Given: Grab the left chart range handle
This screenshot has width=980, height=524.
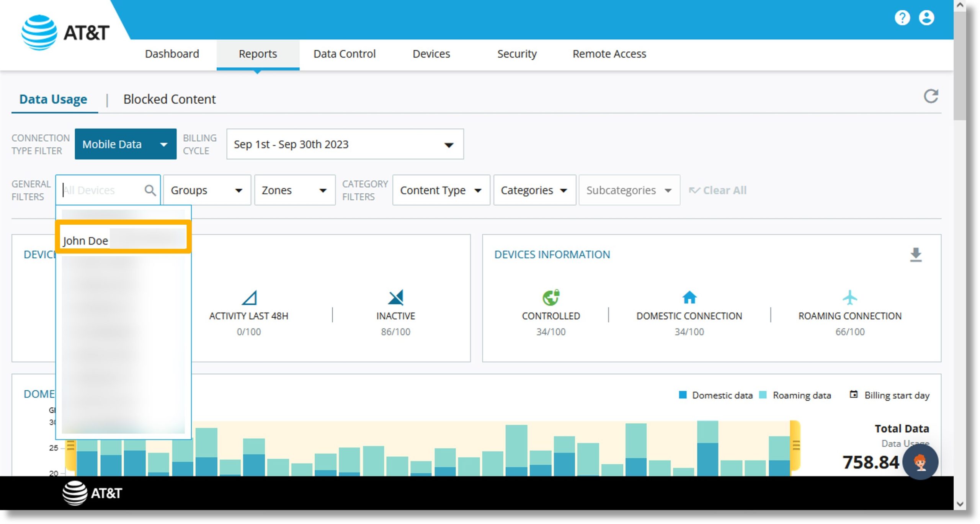Looking at the screenshot, I should click(x=70, y=446).
